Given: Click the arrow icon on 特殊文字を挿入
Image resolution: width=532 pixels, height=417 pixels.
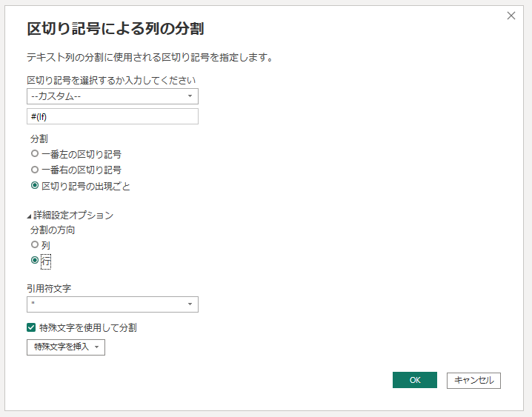Looking at the screenshot, I should tap(96, 347).
